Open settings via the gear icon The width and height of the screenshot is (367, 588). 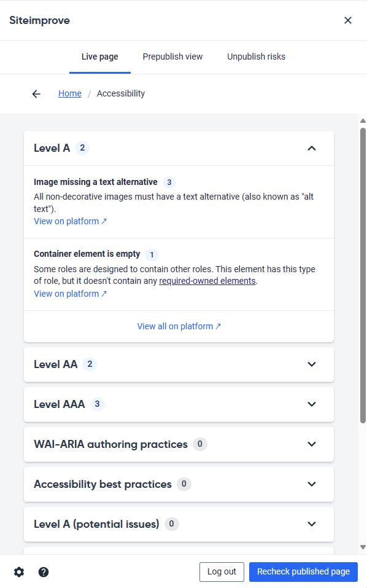click(x=19, y=572)
